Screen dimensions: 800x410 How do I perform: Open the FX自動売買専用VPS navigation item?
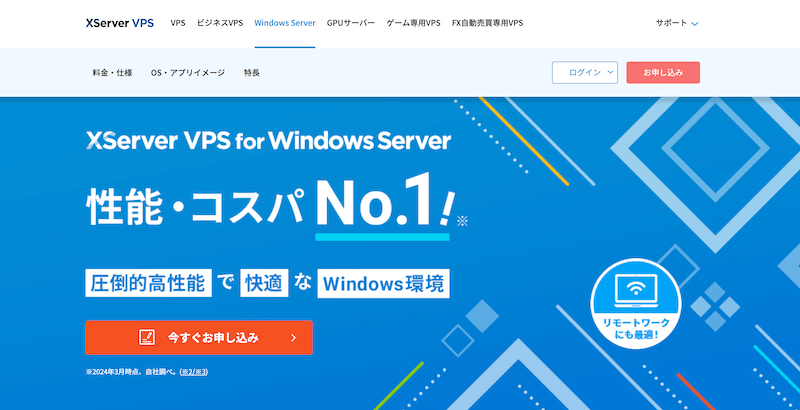tap(487, 23)
